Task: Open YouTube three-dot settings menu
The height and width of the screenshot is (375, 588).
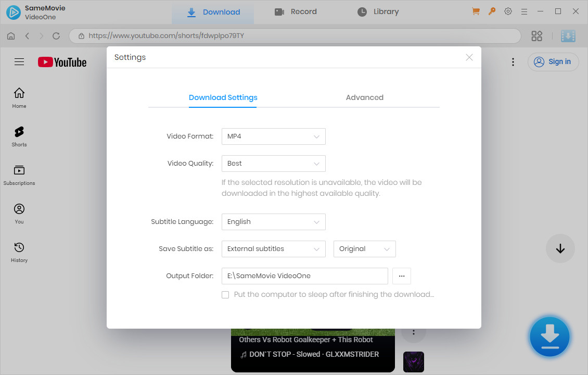Action: click(513, 62)
